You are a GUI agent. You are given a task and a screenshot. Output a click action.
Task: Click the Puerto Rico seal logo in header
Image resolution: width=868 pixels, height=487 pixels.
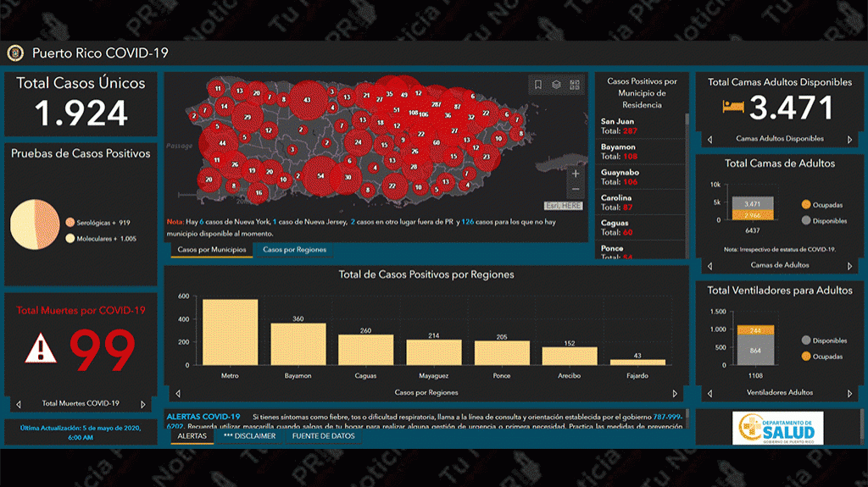point(15,53)
